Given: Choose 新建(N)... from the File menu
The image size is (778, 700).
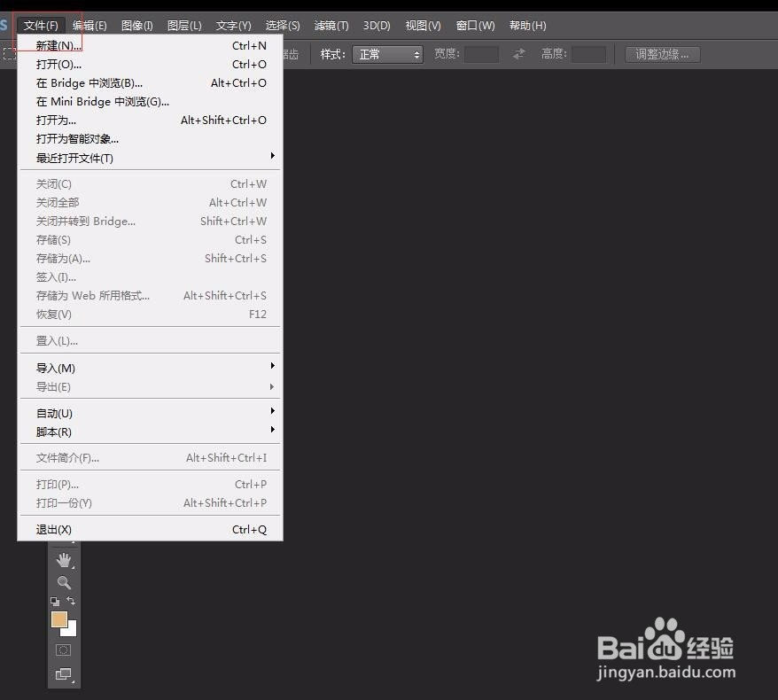Looking at the screenshot, I should click(x=151, y=46).
